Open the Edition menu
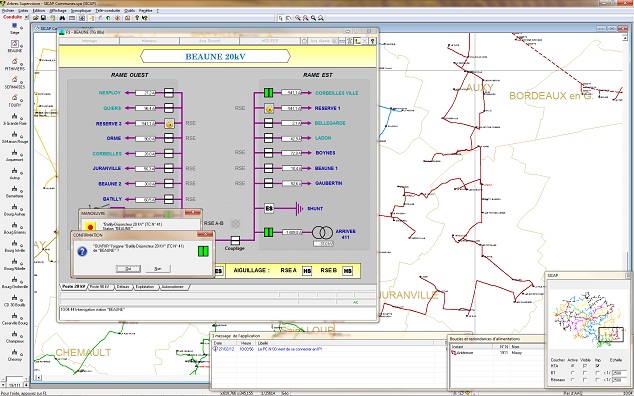The height and width of the screenshot is (396, 634). pyautogui.click(x=39, y=11)
